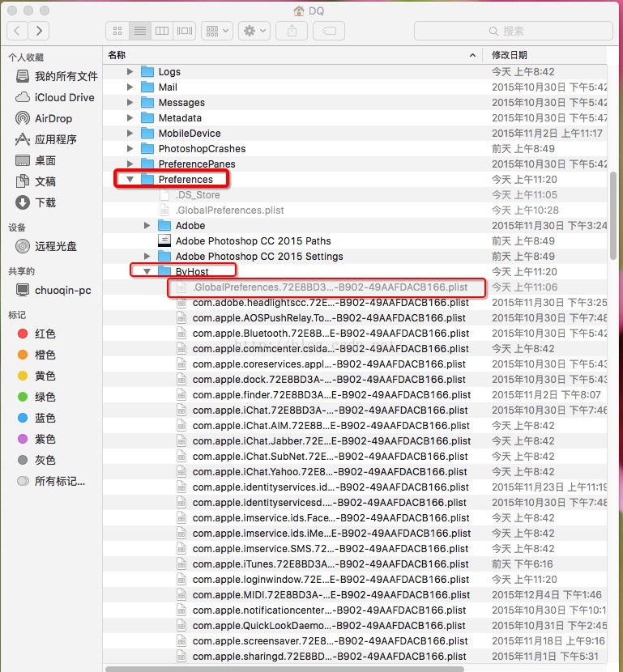This screenshot has width=623, height=672.
Task: Click the horizontal scrollbar at bottom
Action: pos(284,669)
